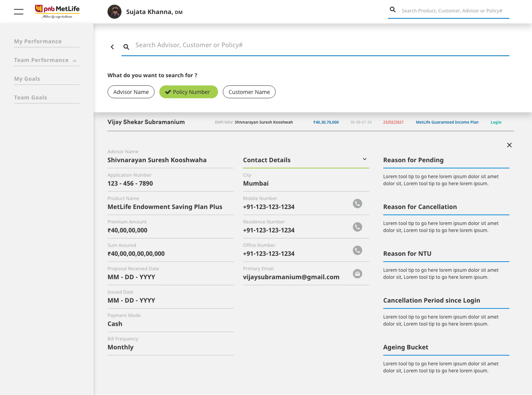The image size is (532, 395).
Task: Collapse the Team Performance chevron
Action: [74, 60]
